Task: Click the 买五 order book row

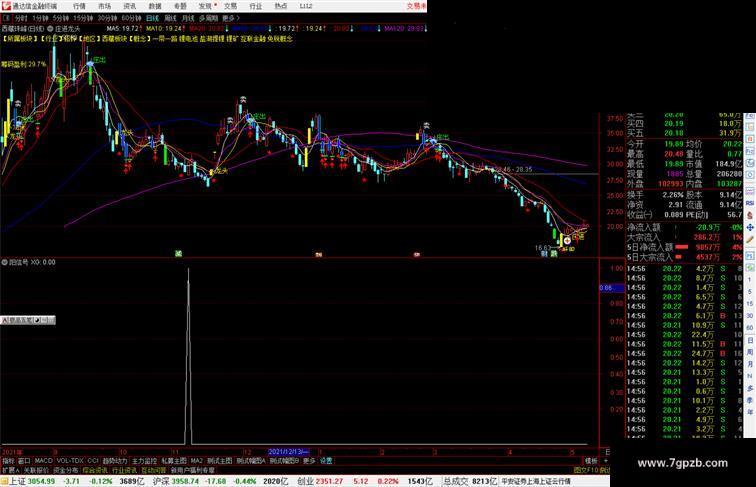Action: 684,133
